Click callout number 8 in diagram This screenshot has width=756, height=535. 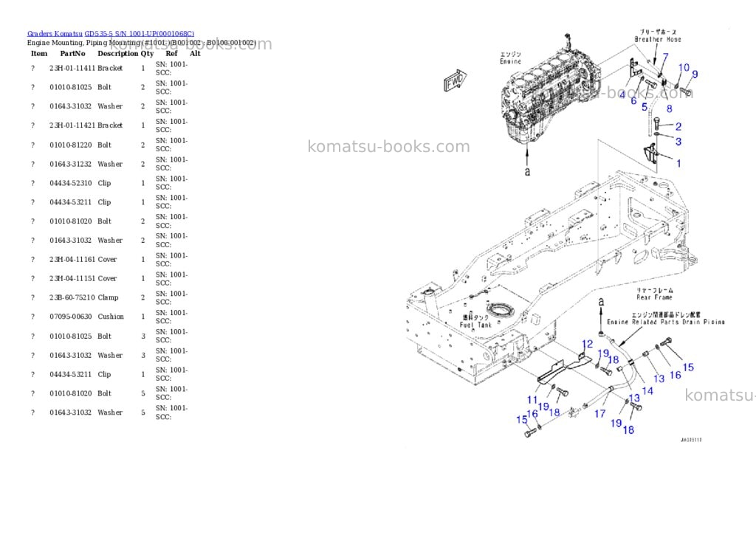click(x=669, y=109)
